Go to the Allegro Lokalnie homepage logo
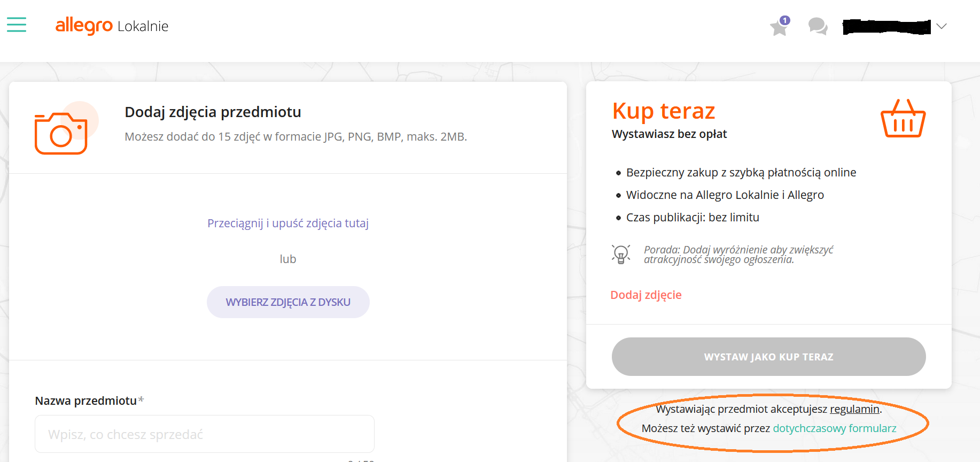The width and height of the screenshot is (980, 462). tap(112, 26)
